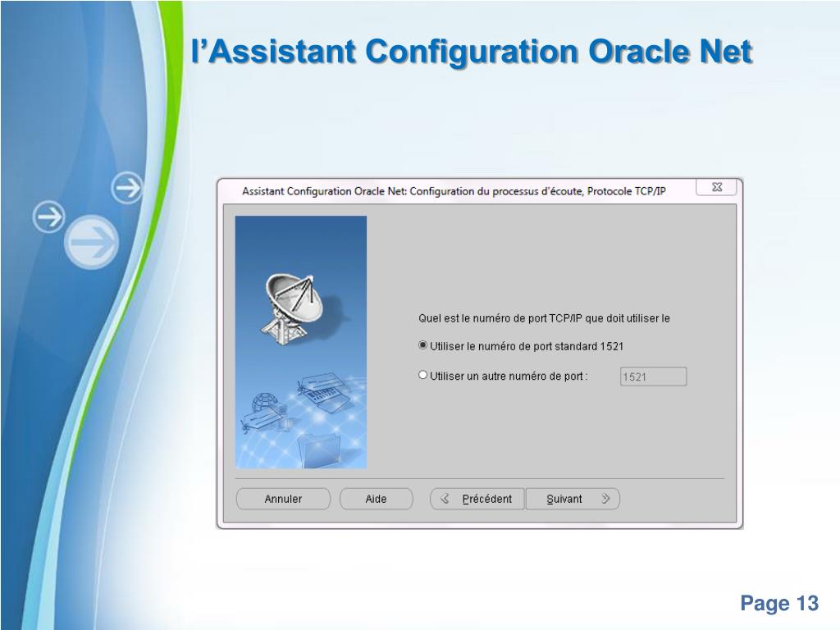Click the 'Page 13' slide label
This screenshot has height=630, width=840.
click(x=779, y=603)
